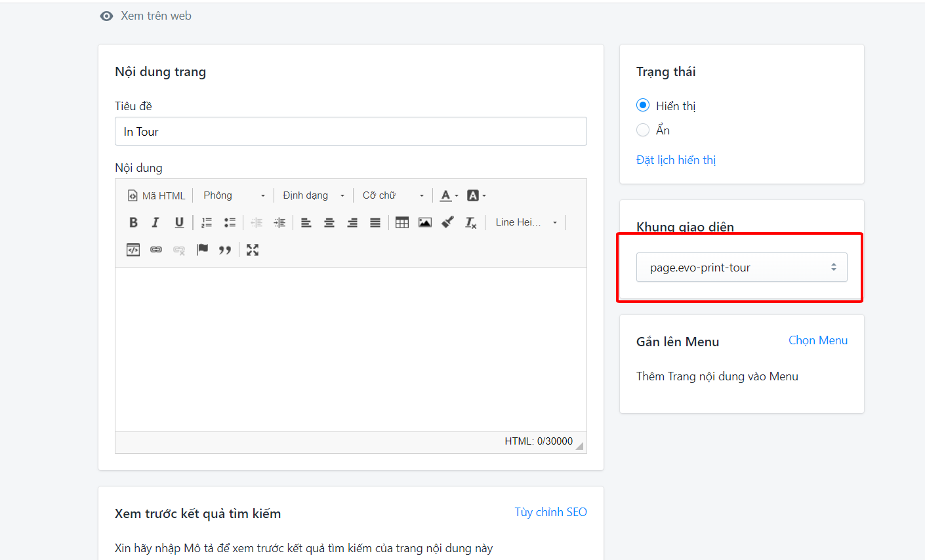The width and height of the screenshot is (925, 560).
Task: Click the Gắn lên Menu heading
Action: tap(678, 342)
